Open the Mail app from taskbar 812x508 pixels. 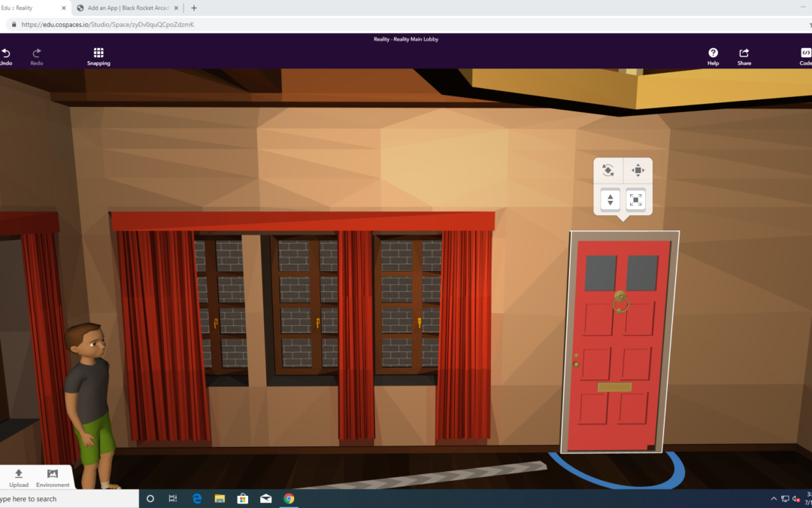(265, 499)
